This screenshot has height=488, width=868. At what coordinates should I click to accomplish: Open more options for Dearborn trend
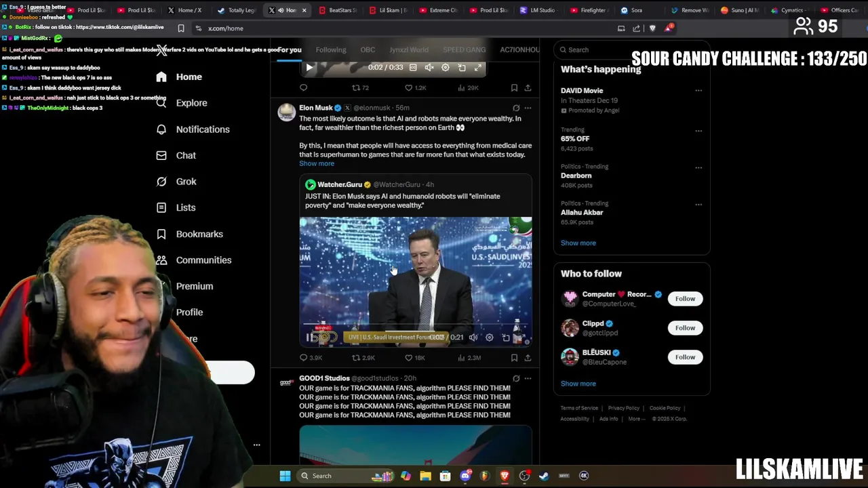click(698, 167)
